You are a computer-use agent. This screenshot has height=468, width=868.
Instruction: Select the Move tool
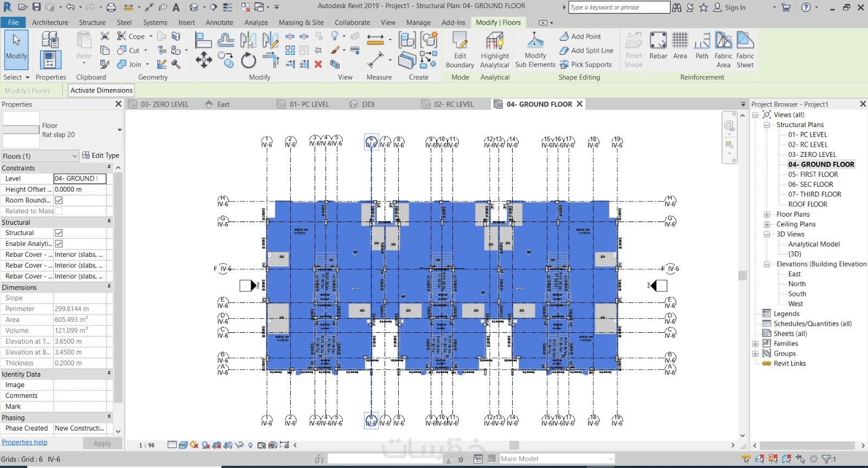click(203, 60)
